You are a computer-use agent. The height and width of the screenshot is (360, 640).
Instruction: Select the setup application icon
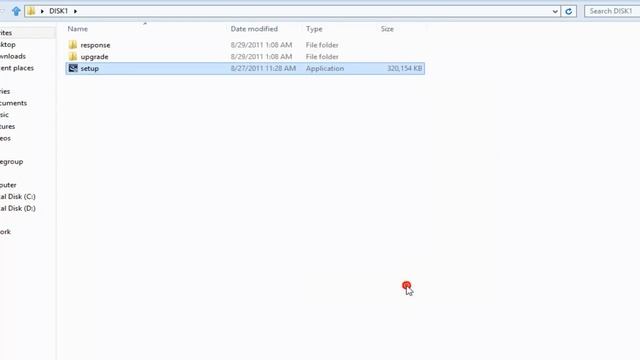73,68
